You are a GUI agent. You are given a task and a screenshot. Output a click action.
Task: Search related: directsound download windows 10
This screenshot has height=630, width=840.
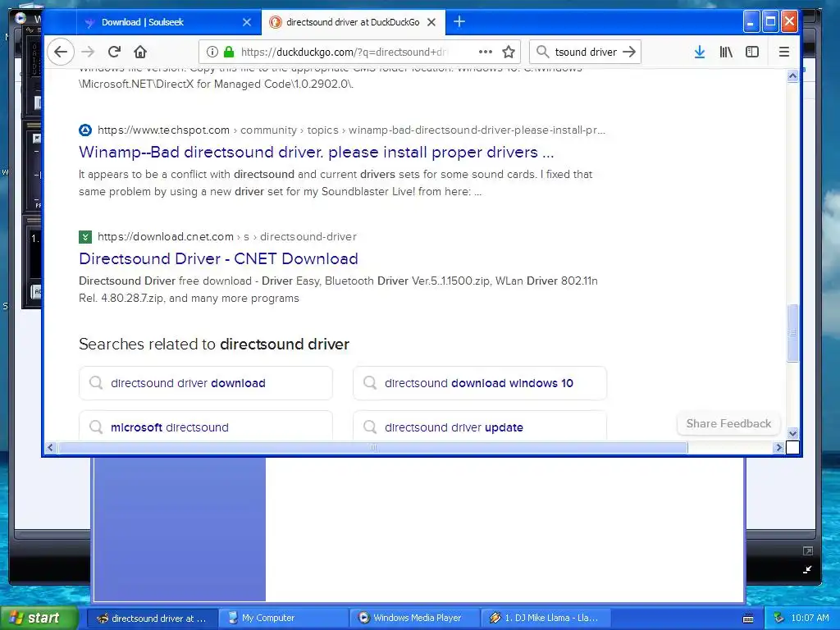pos(480,383)
